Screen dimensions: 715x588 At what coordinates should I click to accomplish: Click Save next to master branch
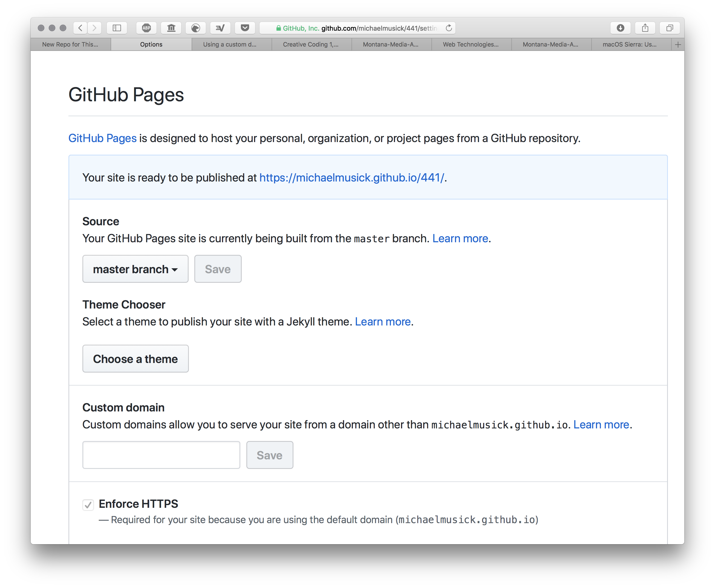coord(218,269)
